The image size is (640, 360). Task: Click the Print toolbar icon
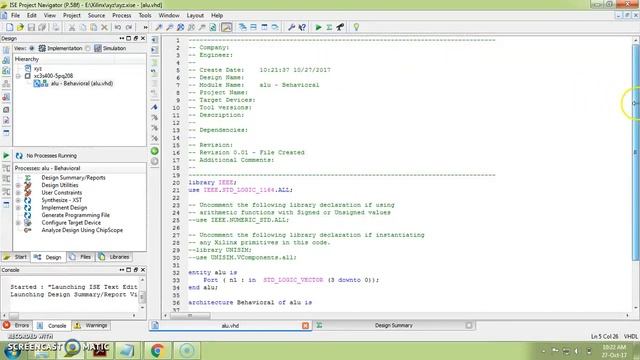pos(56,27)
